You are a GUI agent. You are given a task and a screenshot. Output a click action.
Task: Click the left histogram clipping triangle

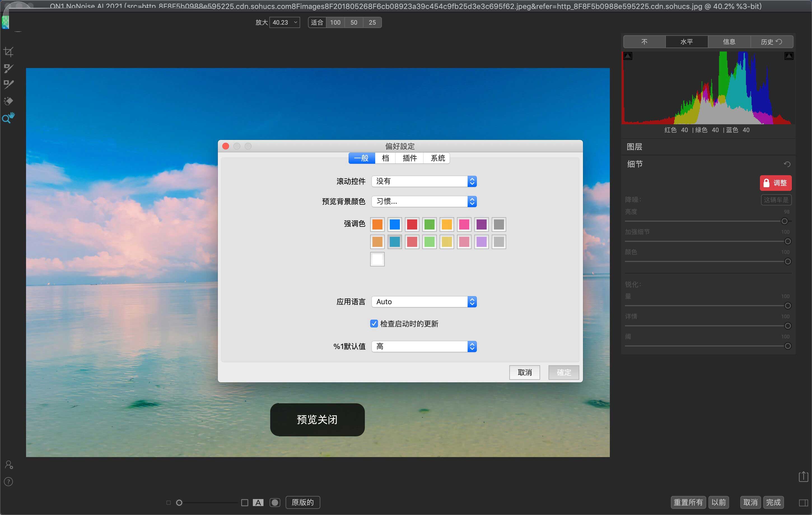coord(628,56)
